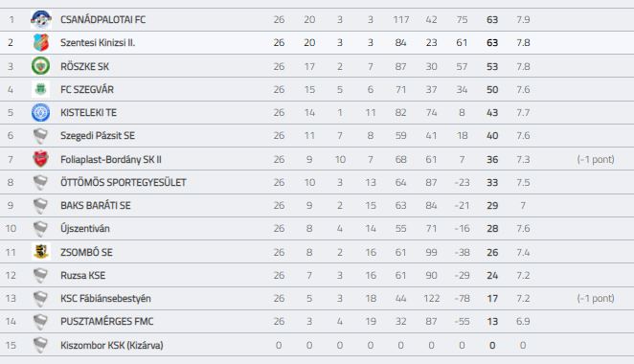The height and width of the screenshot is (364, 634).
Task: Click the Újszentiván team name
Action: 85,229
